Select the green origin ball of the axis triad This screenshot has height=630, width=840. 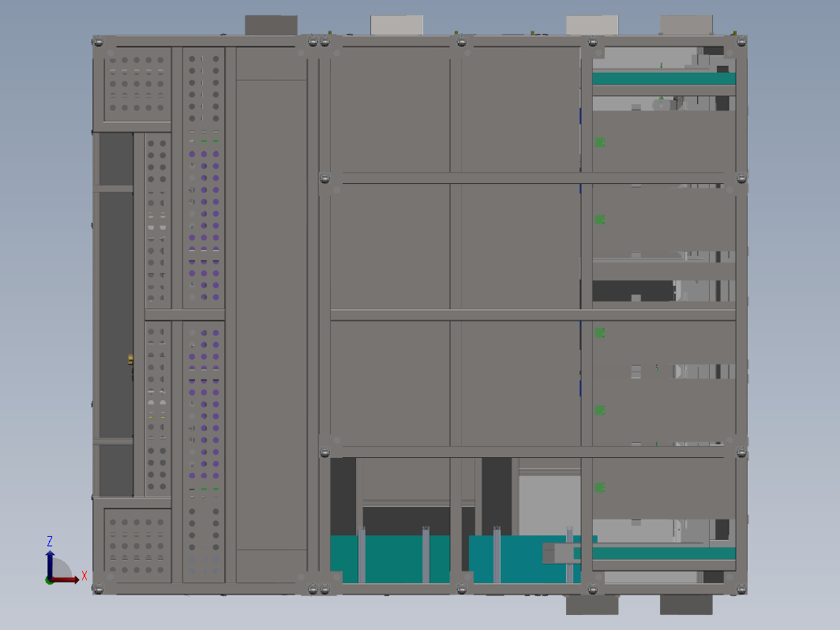(x=49, y=581)
